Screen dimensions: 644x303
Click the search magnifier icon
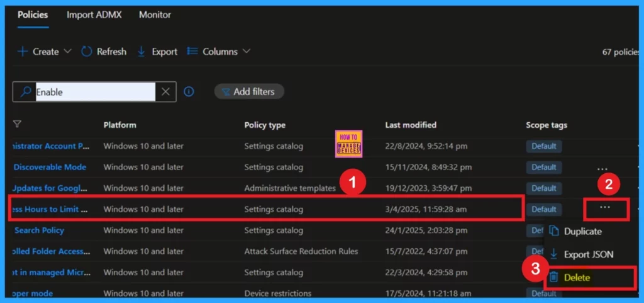click(26, 92)
